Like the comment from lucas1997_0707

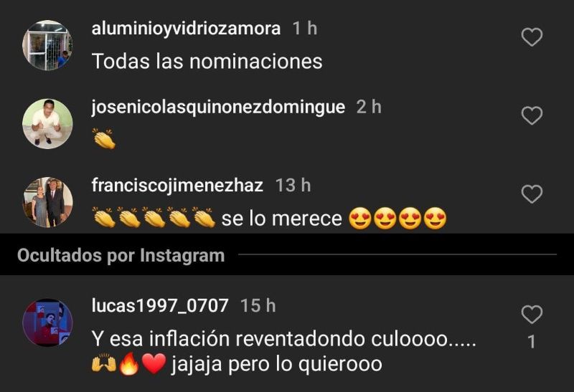pos(532,315)
